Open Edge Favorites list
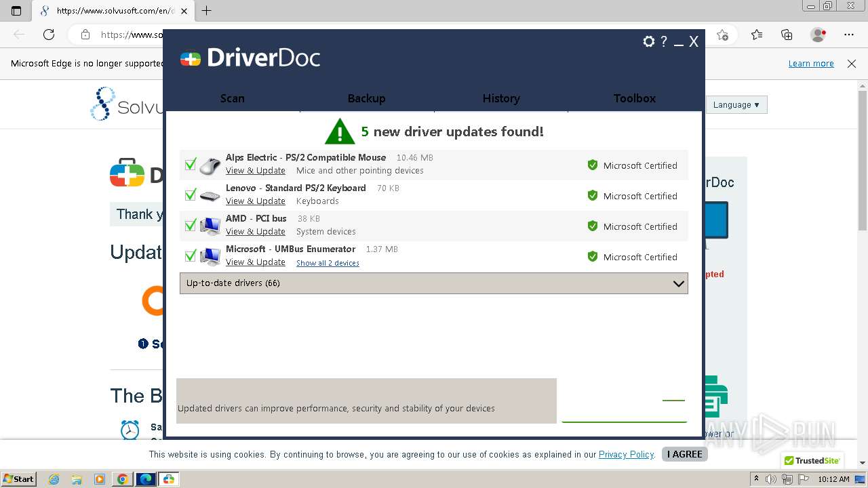The width and height of the screenshot is (868, 488). pyautogui.click(x=757, y=35)
